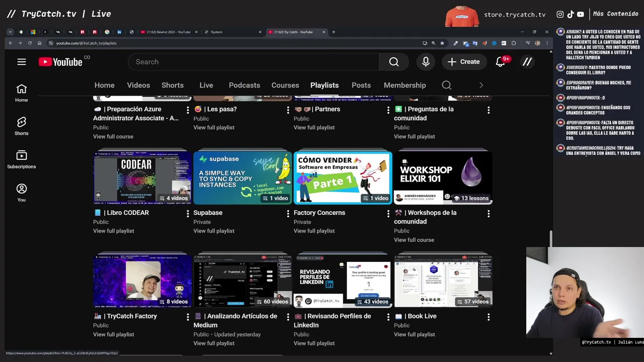The height and width of the screenshot is (362, 644).
Task: Open options for Analizando Artículos de Medium
Action: click(288, 317)
